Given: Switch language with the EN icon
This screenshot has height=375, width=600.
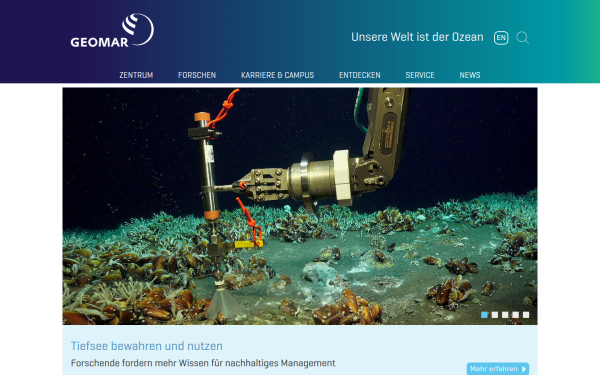Looking at the screenshot, I should [x=501, y=38].
